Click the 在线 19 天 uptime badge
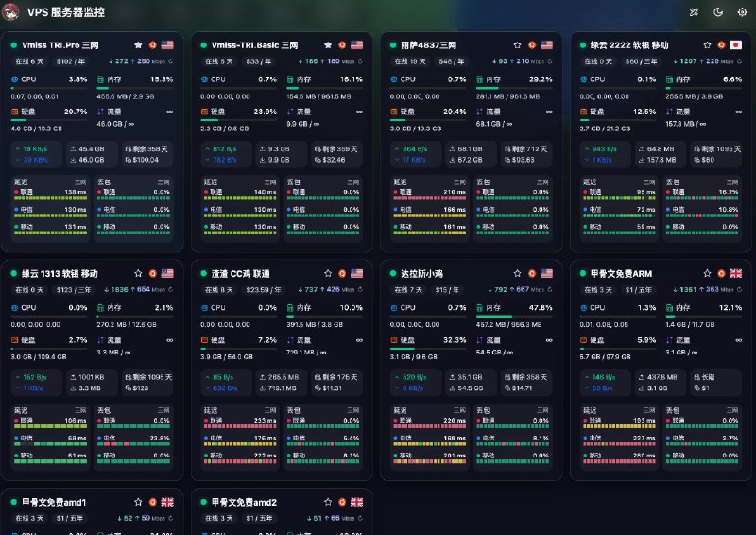Image resolution: width=756 pixels, height=535 pixels. click(410, 61)
